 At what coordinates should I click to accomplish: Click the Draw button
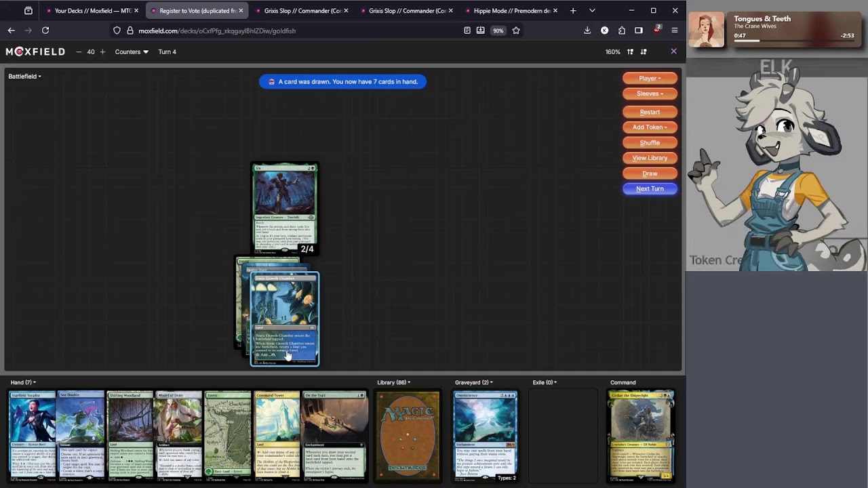click(650, 174)
